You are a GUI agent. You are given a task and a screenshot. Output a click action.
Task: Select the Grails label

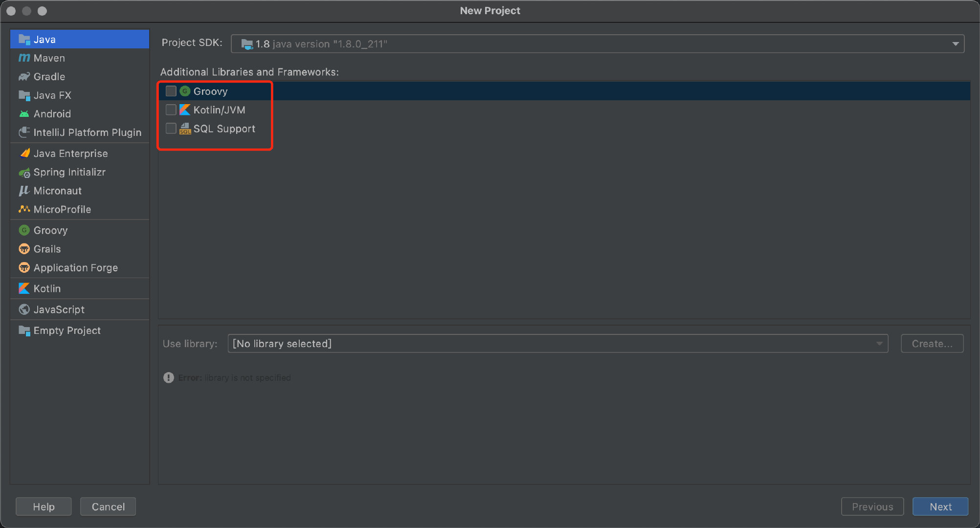(47, 249)
